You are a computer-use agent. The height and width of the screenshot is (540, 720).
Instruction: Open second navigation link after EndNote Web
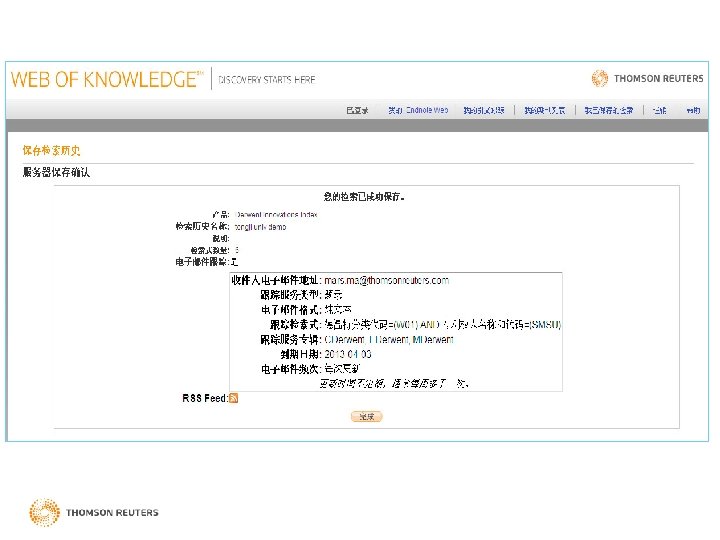coord(545,110)
